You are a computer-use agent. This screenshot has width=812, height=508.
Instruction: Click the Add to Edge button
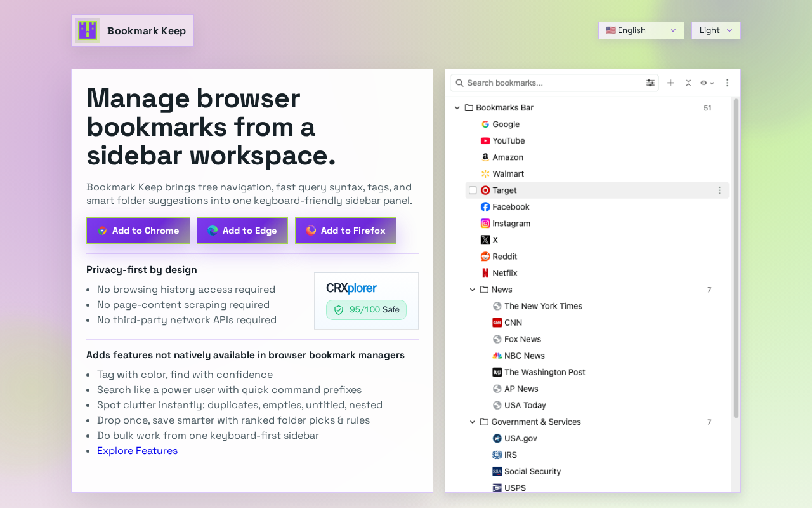[242, 231]
